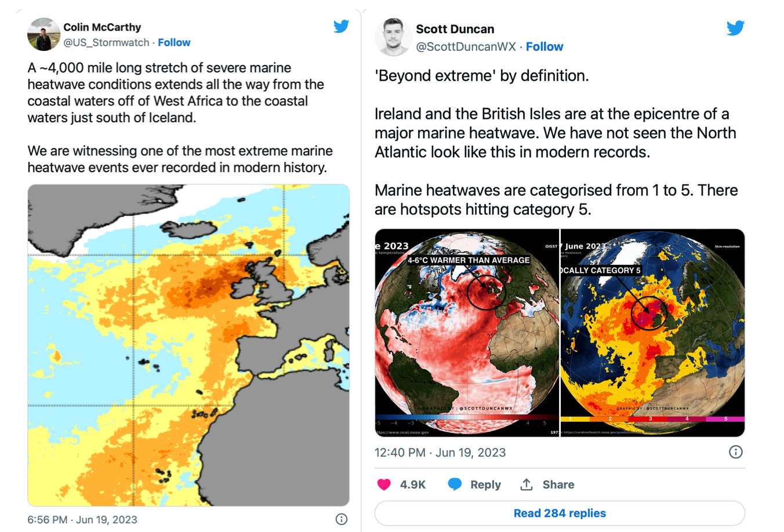Open Colin McCarthy's profile avatar
Screen dimensions: 784x532
point(43,34)
